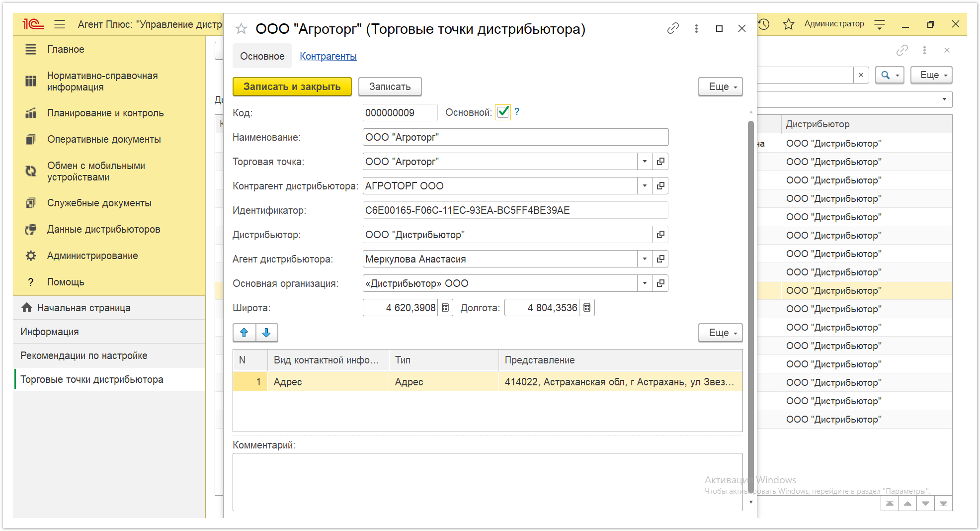Click the Представление column header
980x531 pixels.
tap(620, 360)
